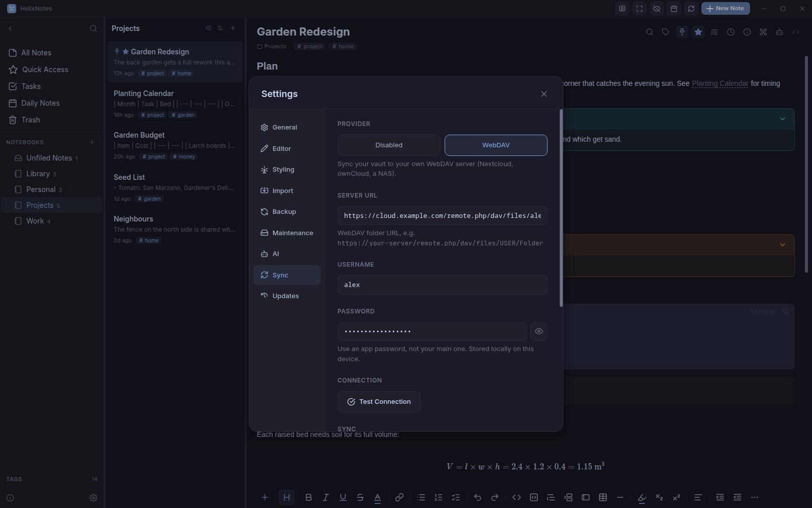Open the Heading format tool
The width and height of the screenshot is (812, 508).
(x=287, y=497)
